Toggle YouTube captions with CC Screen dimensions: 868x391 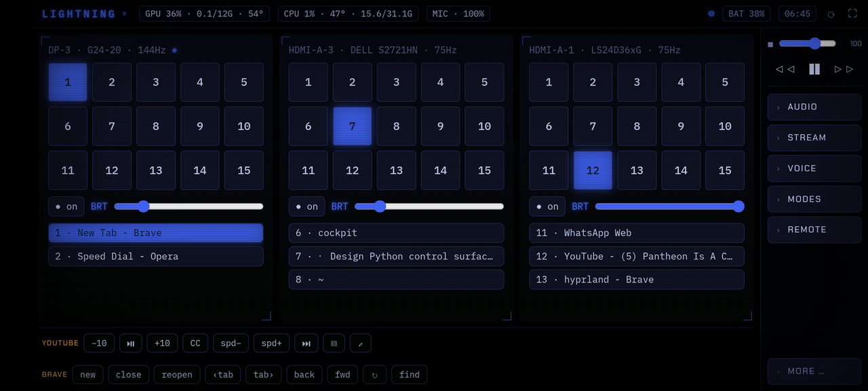195,343
